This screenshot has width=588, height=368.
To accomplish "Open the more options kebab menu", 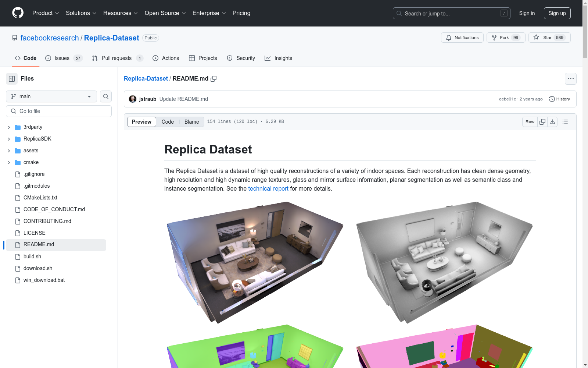I will coord(571,78).
